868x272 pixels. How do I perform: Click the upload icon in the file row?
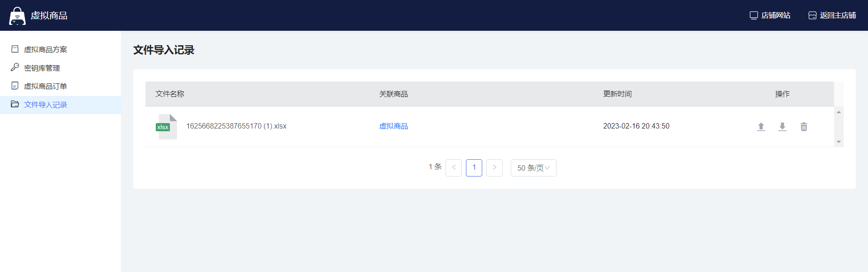point(761,127)
